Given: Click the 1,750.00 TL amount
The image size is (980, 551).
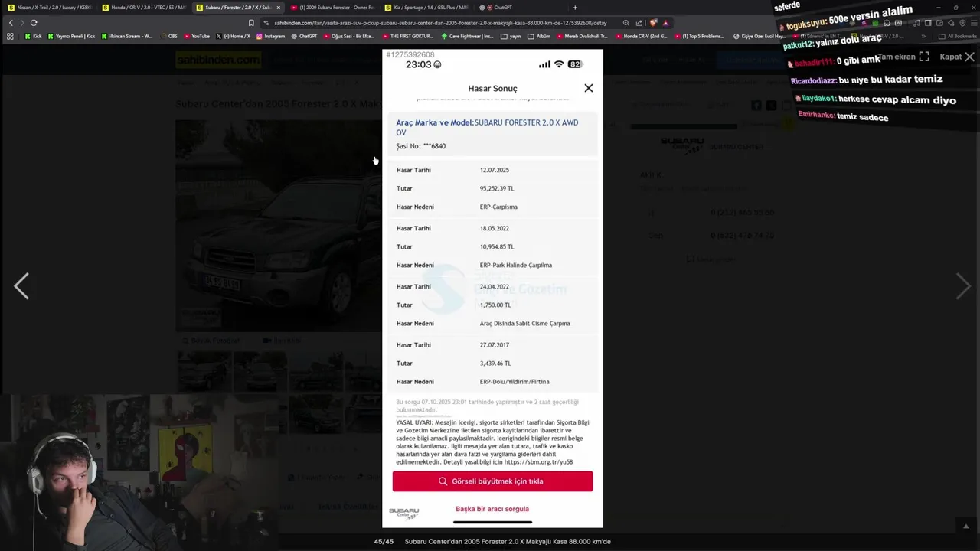Looking at the screenshot, I should (x=495, y=305).
